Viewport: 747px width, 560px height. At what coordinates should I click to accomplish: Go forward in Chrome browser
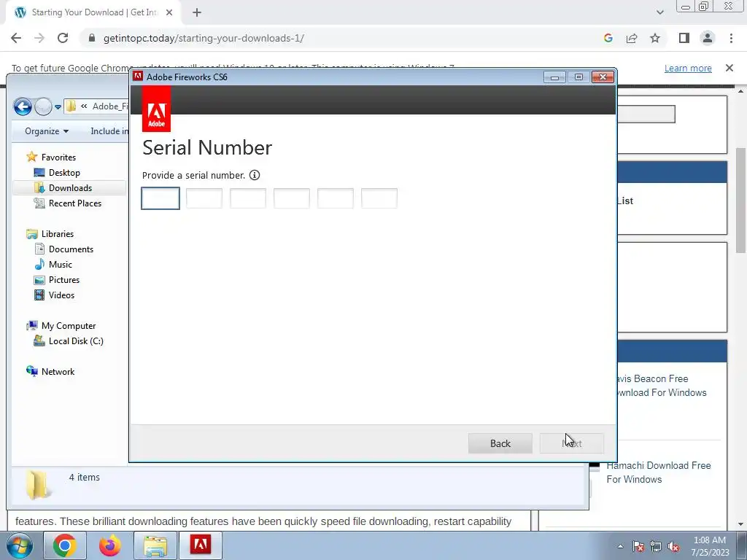(39, 38)
